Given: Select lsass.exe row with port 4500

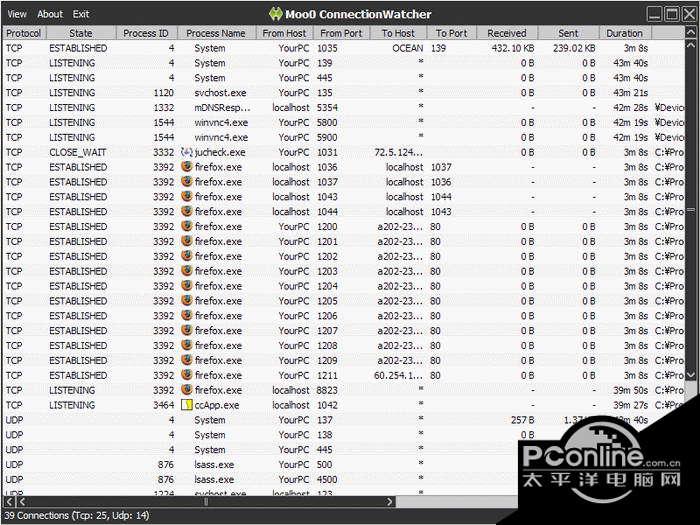Looking at the screenshot, I should pyautogui.click(x=344, y=479).
